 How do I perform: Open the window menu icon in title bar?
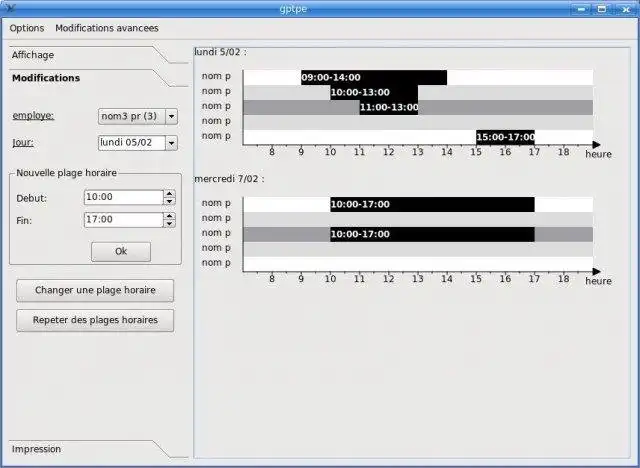point(10,8)
